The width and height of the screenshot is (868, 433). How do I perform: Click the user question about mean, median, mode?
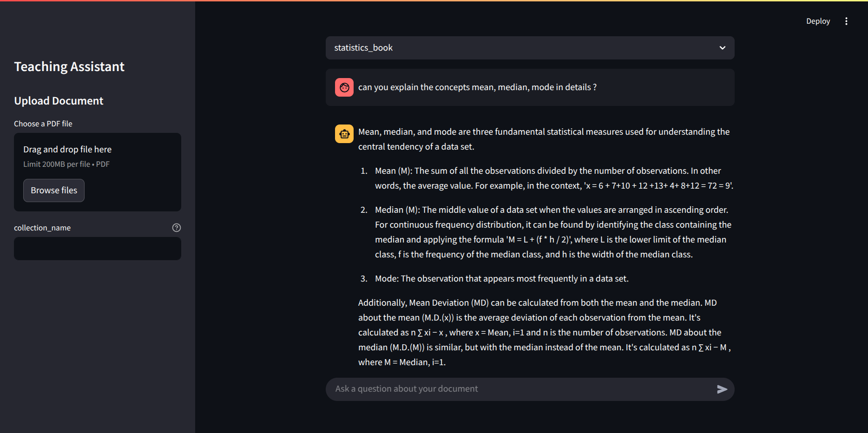(477, 87)
